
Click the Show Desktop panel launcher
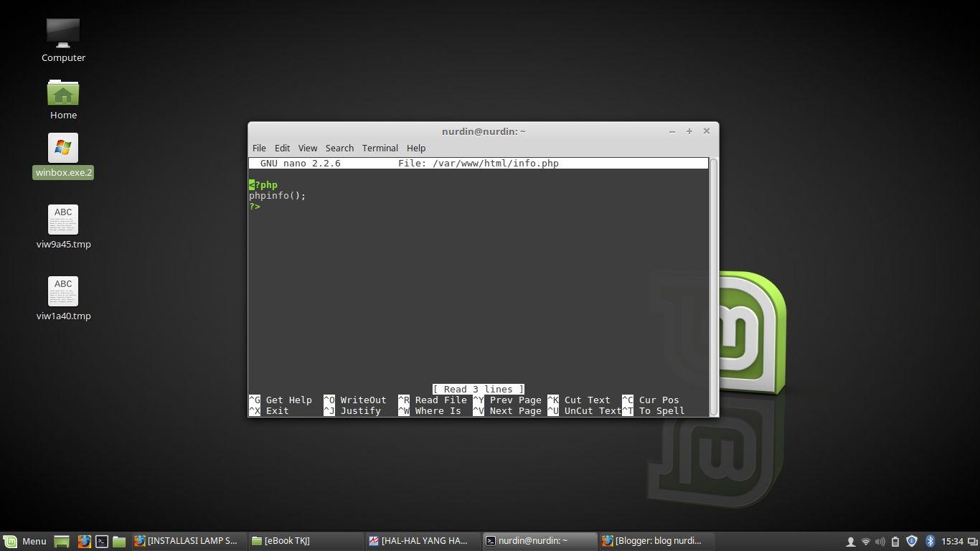point(62,542)
